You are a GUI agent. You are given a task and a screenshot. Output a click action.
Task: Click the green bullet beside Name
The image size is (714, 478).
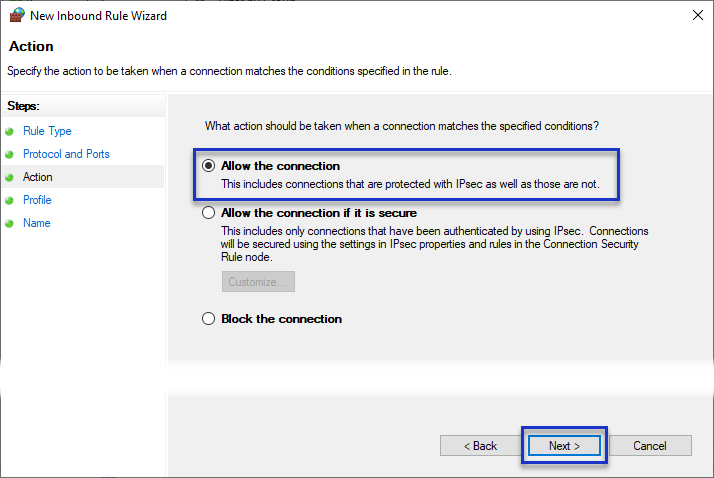click(x=9, y=224)
